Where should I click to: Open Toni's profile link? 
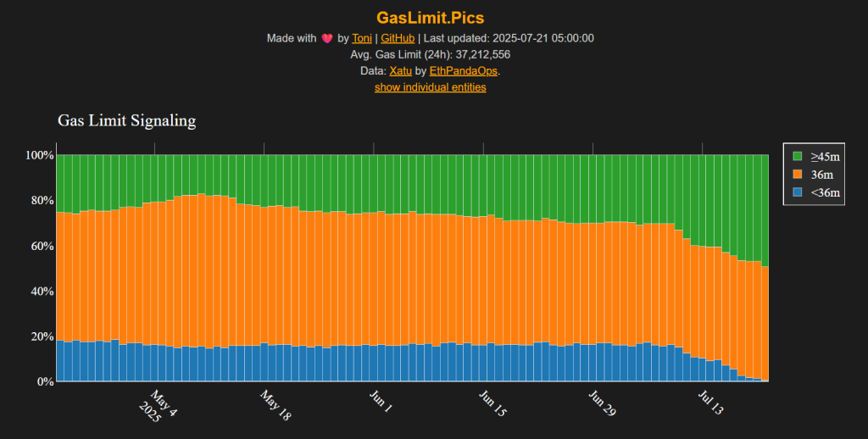coord(362,38)
